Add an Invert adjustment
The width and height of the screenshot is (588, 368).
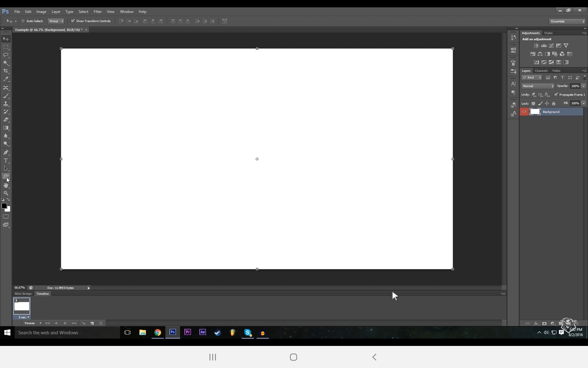click(537, 62)
